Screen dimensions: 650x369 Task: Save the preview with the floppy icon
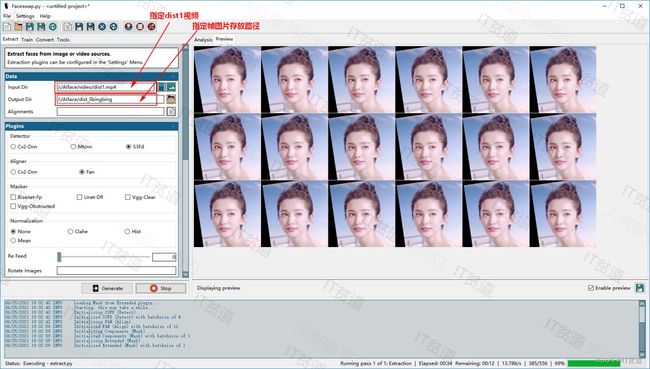click(640, 288)
